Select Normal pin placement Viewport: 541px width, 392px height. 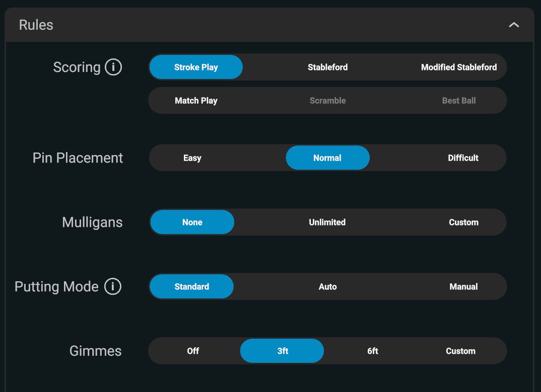[327, 158]
